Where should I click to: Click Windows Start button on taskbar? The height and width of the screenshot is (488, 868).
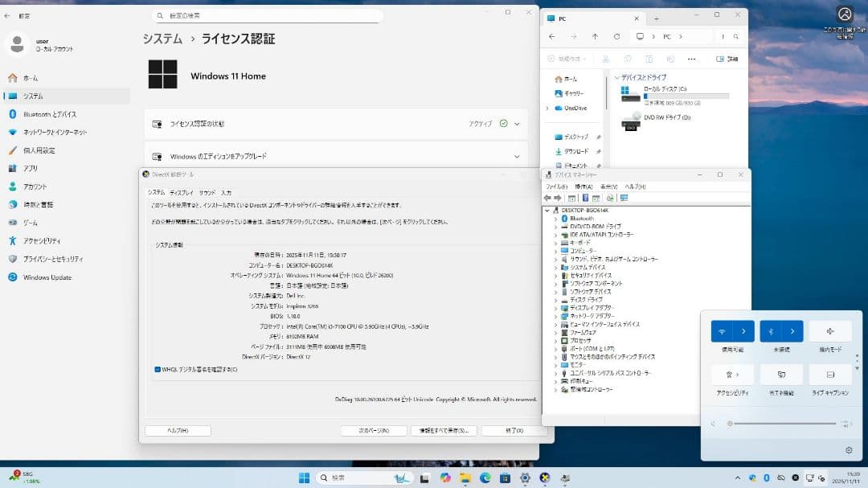304,478
